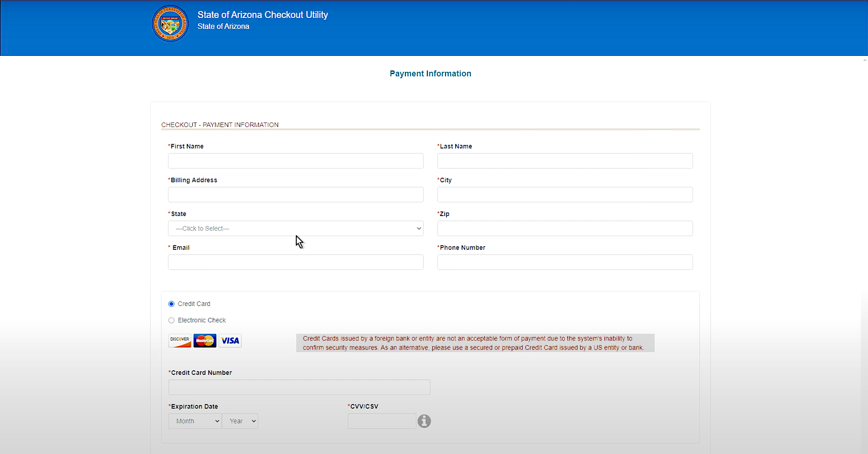Focus the City input field
Viewport: 868px width, 454px height.
[x=565, y=195]
